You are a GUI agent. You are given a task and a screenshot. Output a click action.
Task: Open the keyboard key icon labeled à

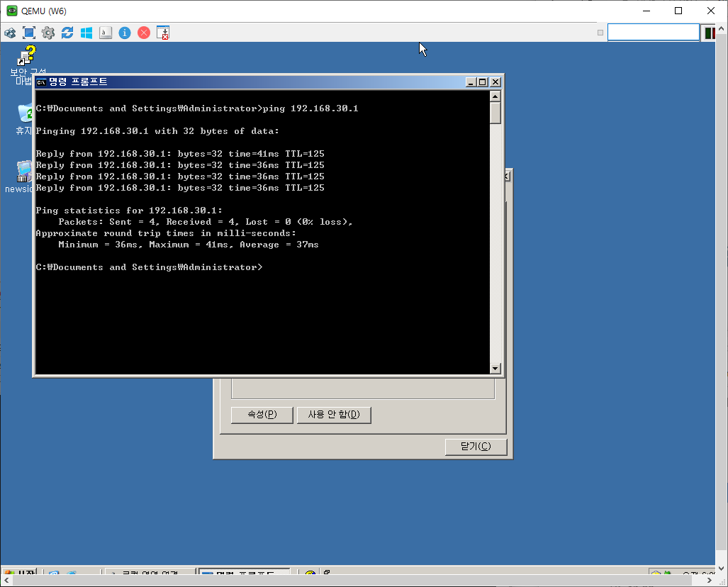pos(106,33)
